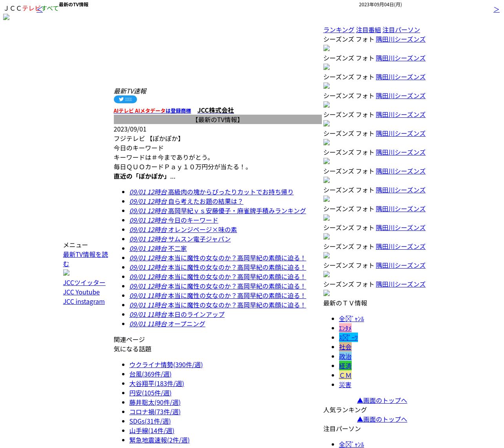
Task: Click the Twitter tweet button
Action: 125,99
